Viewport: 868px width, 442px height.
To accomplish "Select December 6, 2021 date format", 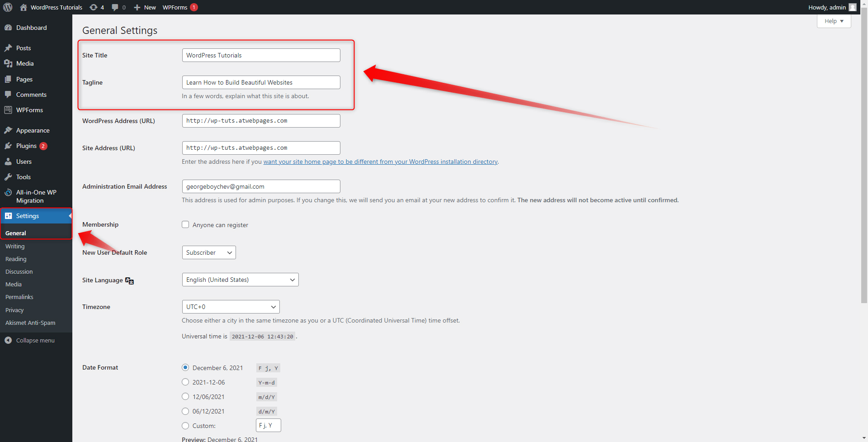I will [185, 367].
